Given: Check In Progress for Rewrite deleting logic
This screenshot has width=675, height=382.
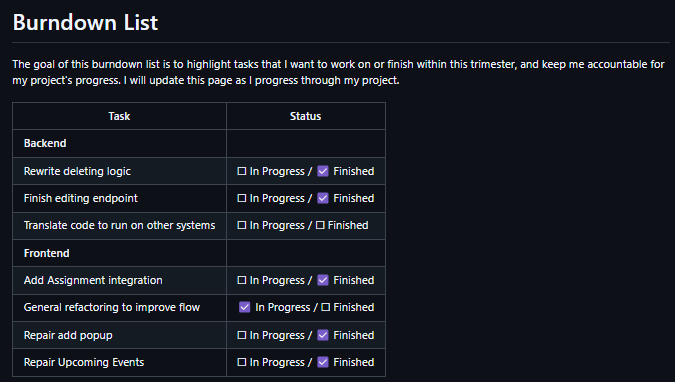Looking at the screenshot, I should point(242,171).
